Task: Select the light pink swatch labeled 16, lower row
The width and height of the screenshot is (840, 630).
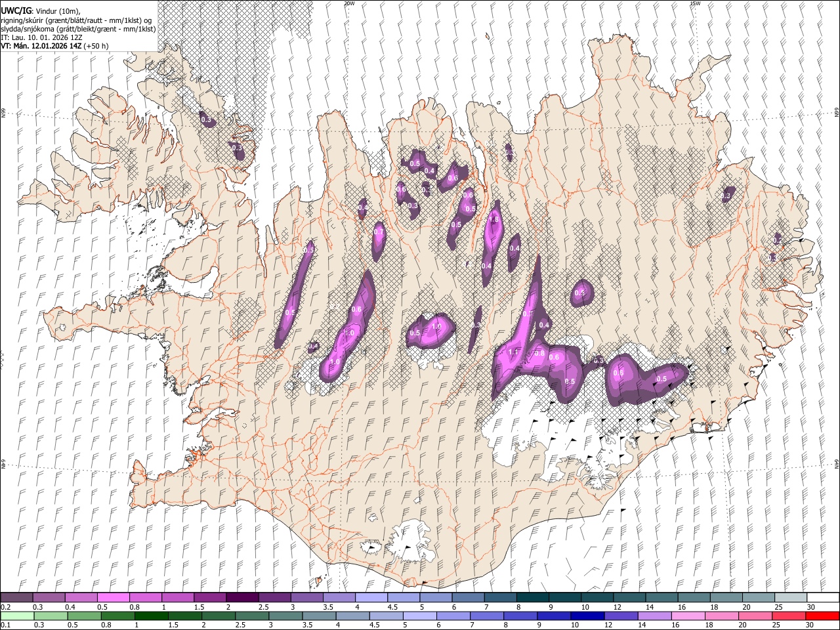Action: pyautogui.click(x=688, y=616)
